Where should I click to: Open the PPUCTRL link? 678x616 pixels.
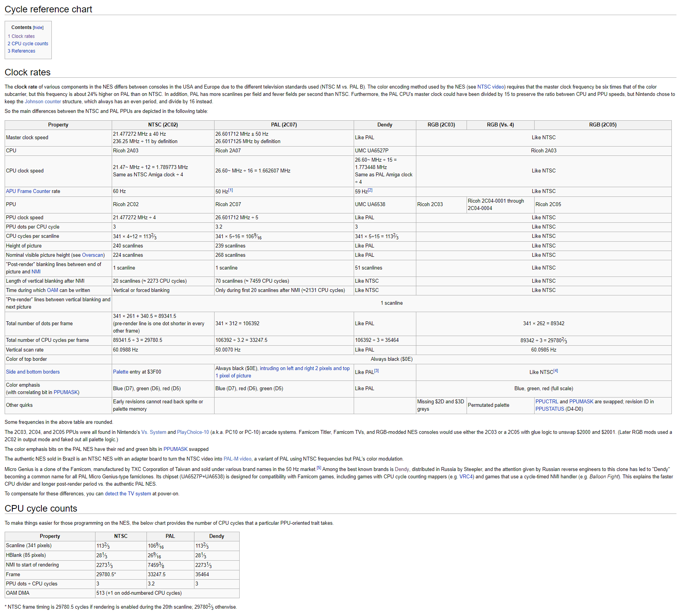pyautogui.click(x=547, y=402)
